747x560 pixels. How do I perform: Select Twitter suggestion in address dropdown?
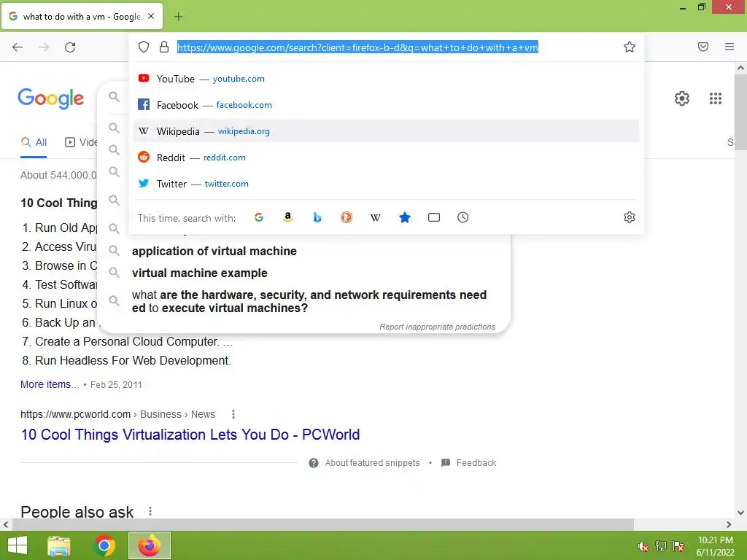click(x=386, y=183)
